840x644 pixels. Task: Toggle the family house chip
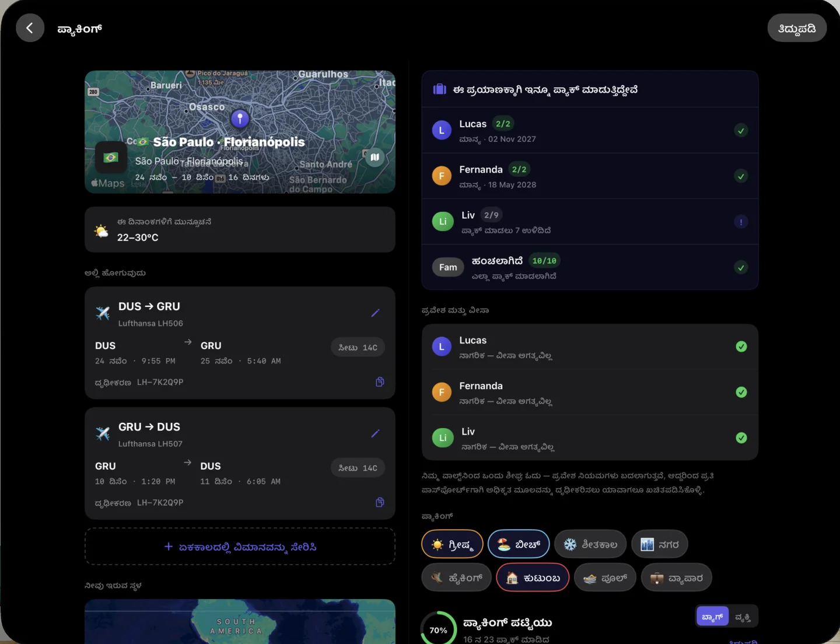point(533,577)
